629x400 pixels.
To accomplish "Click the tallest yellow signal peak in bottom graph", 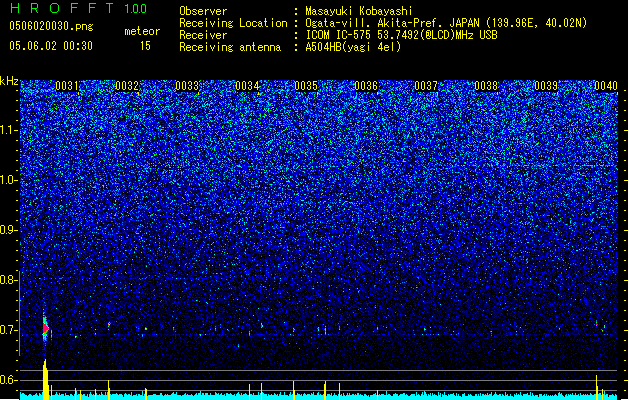I will 45,379.
